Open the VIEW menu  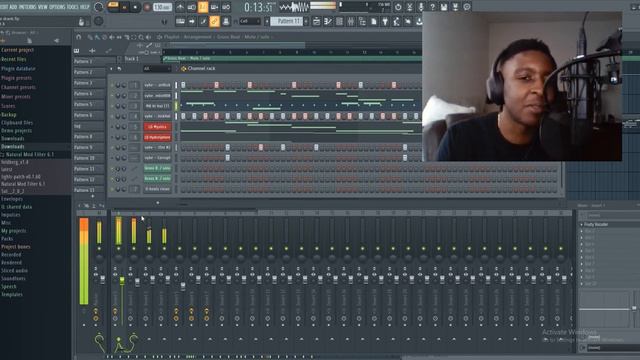point(42,7)
